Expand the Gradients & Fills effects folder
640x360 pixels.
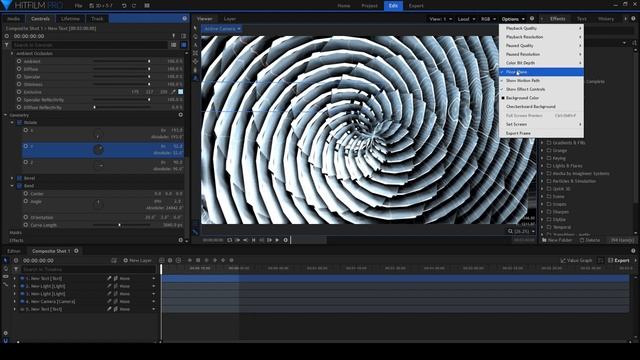pos(542,143)
